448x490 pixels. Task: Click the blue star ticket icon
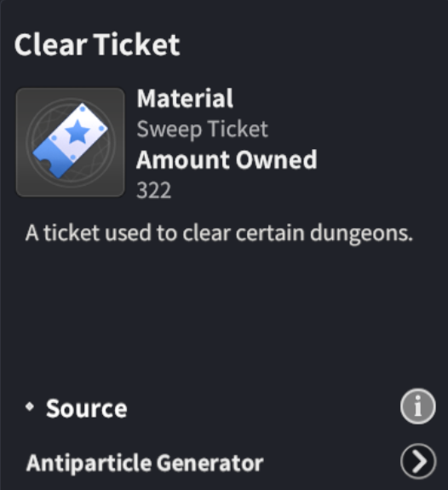[x=71, y=141]
